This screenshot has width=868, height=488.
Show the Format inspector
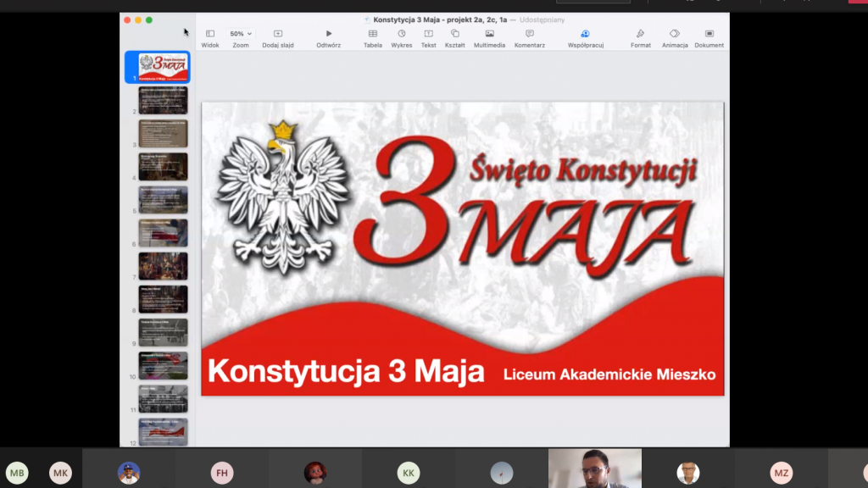[x=641, y=38]
